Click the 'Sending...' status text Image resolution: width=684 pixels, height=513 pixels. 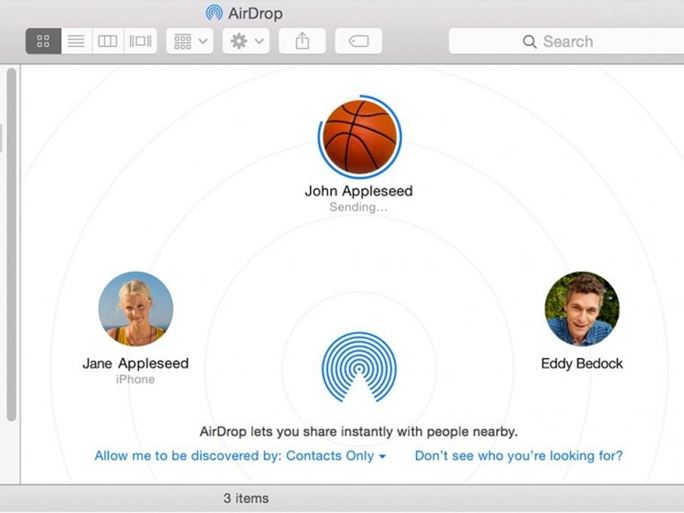coord(359,207)
